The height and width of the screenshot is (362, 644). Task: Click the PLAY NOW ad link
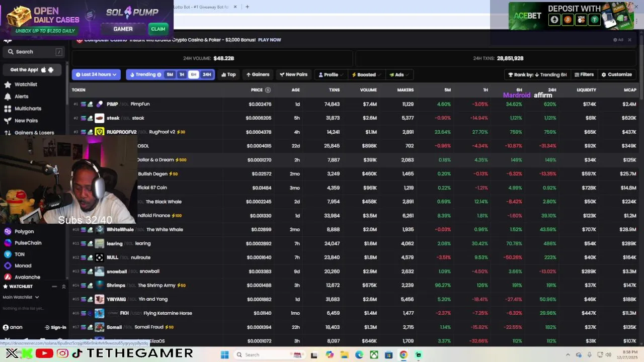coord(270,40)
